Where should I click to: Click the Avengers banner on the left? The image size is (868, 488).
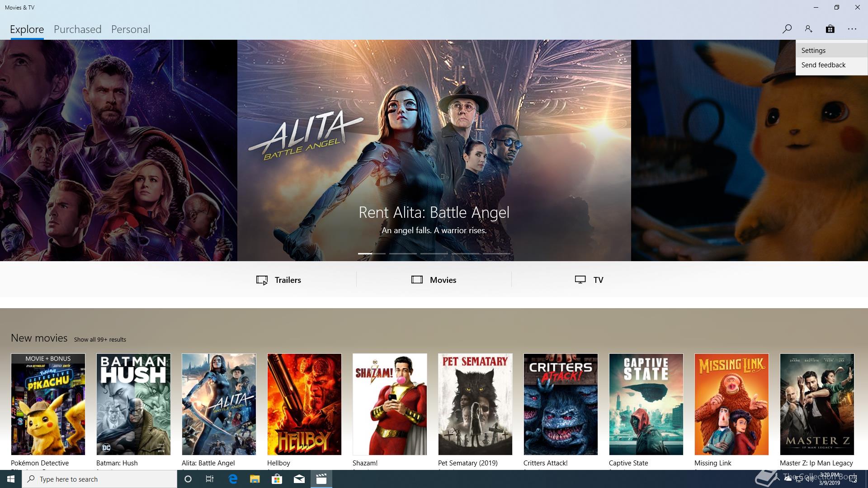[118, 150]
